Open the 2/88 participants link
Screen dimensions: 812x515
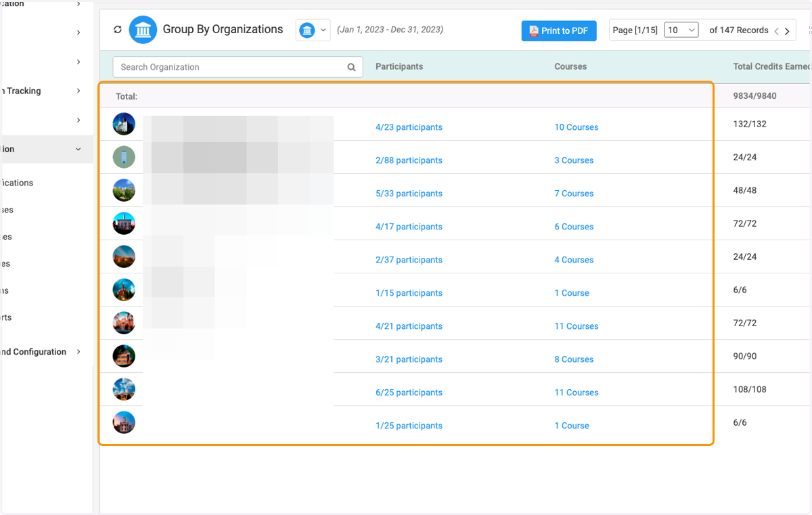pos(409,160)
